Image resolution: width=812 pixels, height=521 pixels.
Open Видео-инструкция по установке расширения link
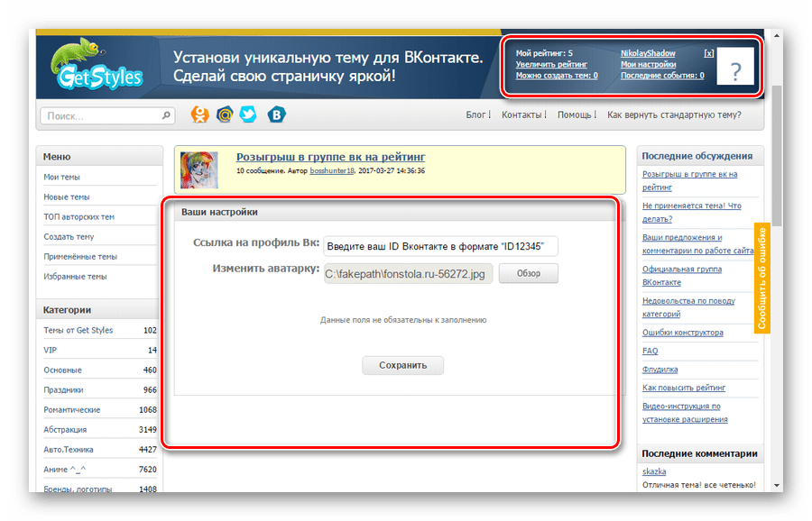(x=685, y=413)
